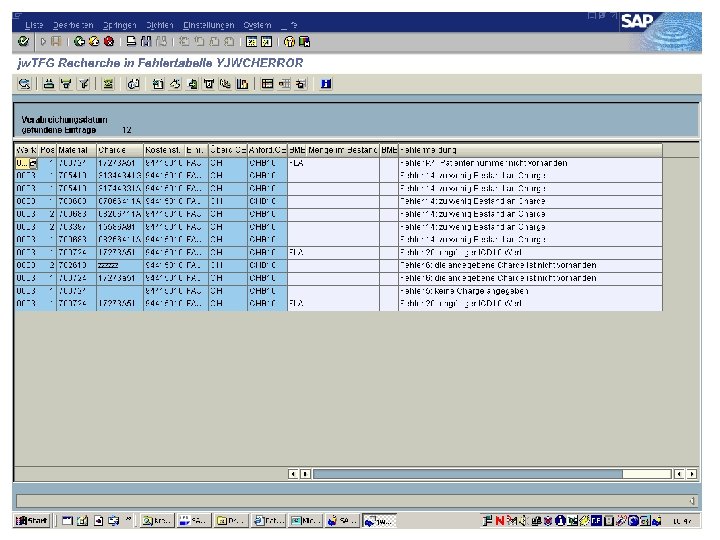
Task: Click the horizontal scrollbar far-left arrow
Action: coord(293,474)
